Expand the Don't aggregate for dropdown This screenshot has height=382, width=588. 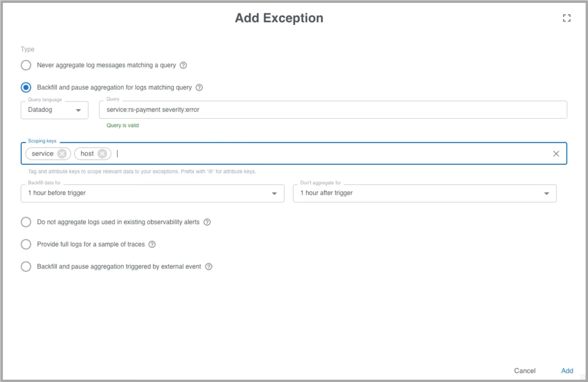click(x=424, y=193)
